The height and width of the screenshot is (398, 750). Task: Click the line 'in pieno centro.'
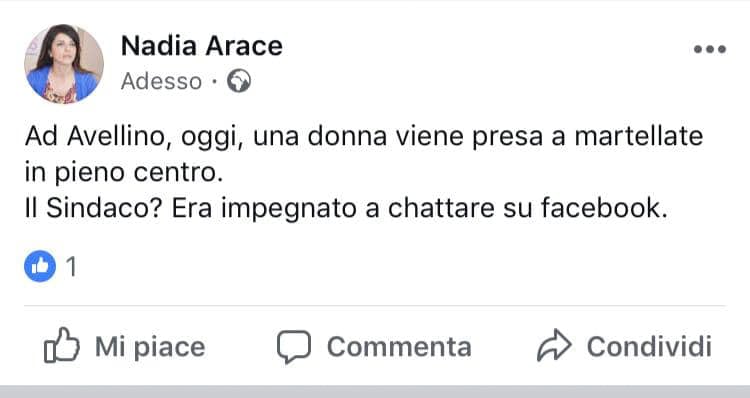click(x=124, y=173)
